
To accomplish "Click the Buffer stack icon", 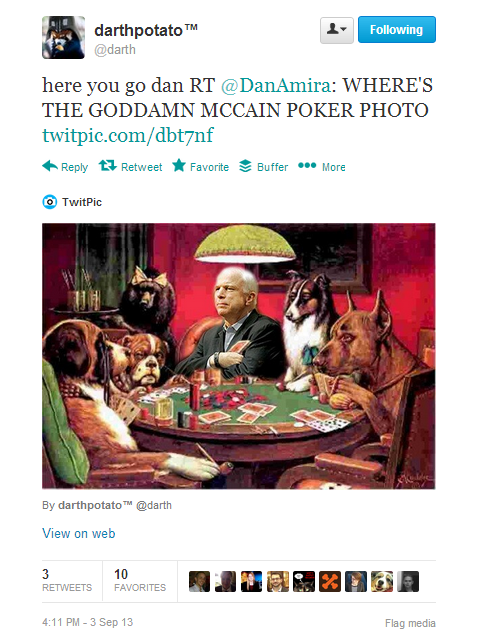I will 245,166.
